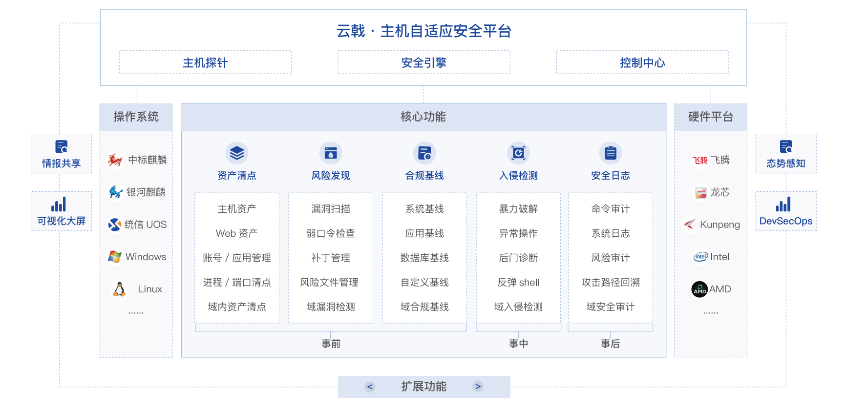
Task: Click 后门诊断 item
Action: [x=518, y=258]
